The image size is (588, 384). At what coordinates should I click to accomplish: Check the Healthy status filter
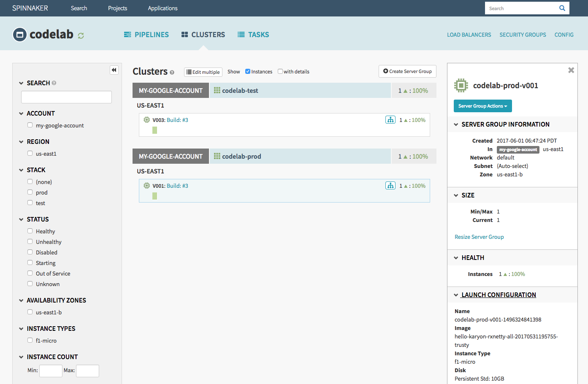click(x=30, y=231)
